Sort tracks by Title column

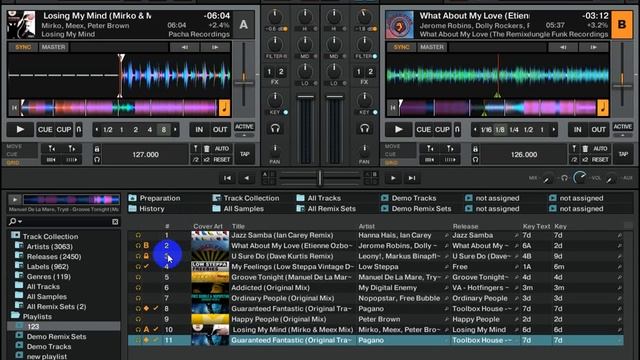238,226
